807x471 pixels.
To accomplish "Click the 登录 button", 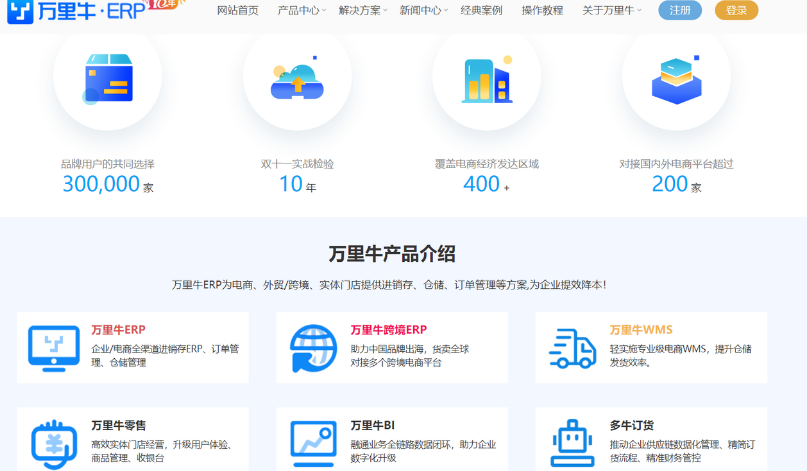I will tap(736, 10).
